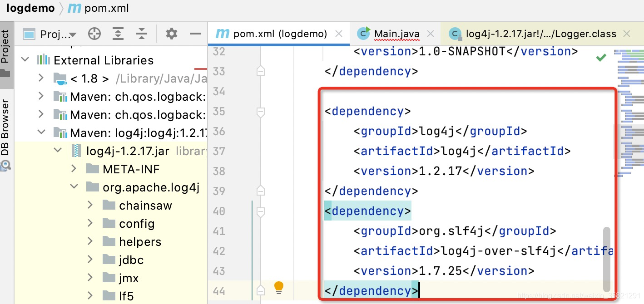Expand the jmx package
This screenshot has height=304, width=644.
(x=90, y=278)
